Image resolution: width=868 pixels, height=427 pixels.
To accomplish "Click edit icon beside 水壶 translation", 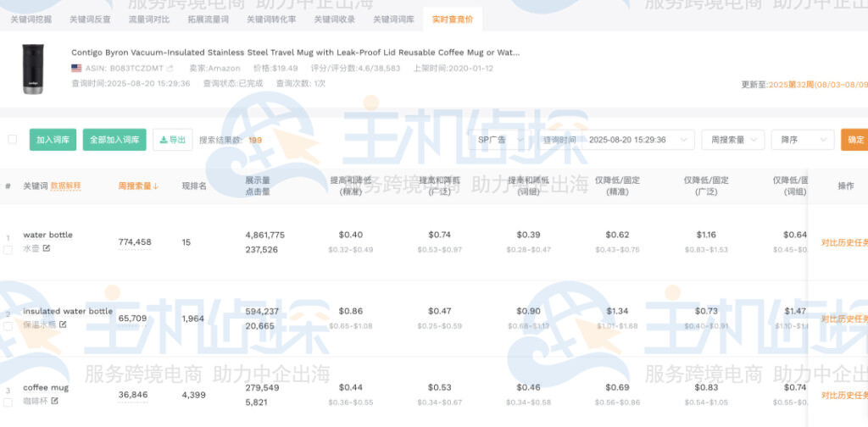I will 47,248.
